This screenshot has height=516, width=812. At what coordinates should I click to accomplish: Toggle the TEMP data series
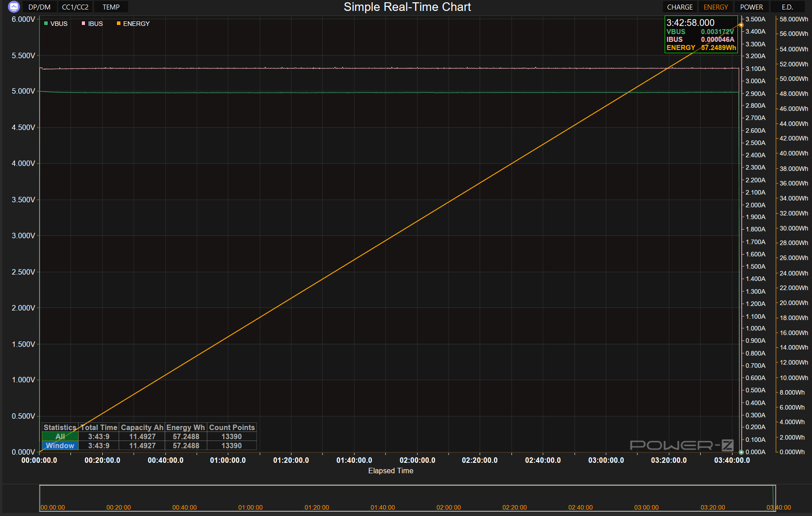[x=111, y=7]
